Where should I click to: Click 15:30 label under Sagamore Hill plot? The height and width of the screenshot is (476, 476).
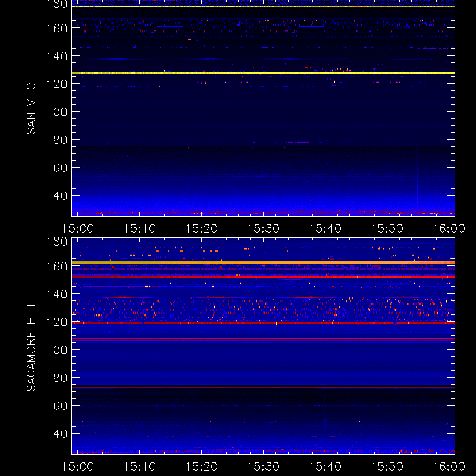[263, 466]
